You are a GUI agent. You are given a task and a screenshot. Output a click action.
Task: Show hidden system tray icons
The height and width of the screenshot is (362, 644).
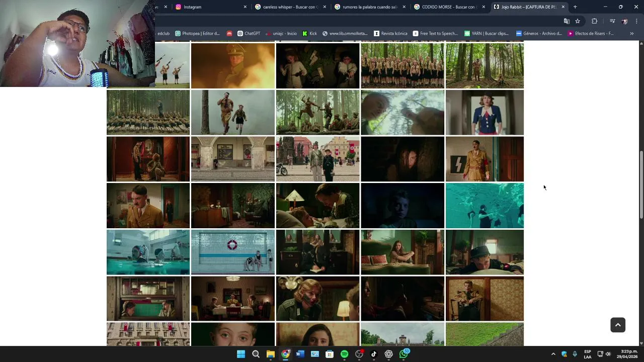(x=553, y=354)
